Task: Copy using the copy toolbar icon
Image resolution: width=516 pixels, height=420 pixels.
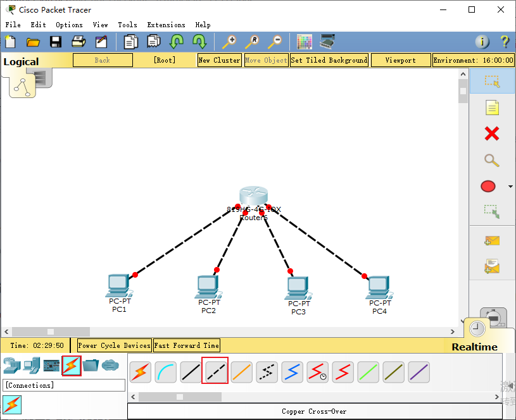Action: 130,42
